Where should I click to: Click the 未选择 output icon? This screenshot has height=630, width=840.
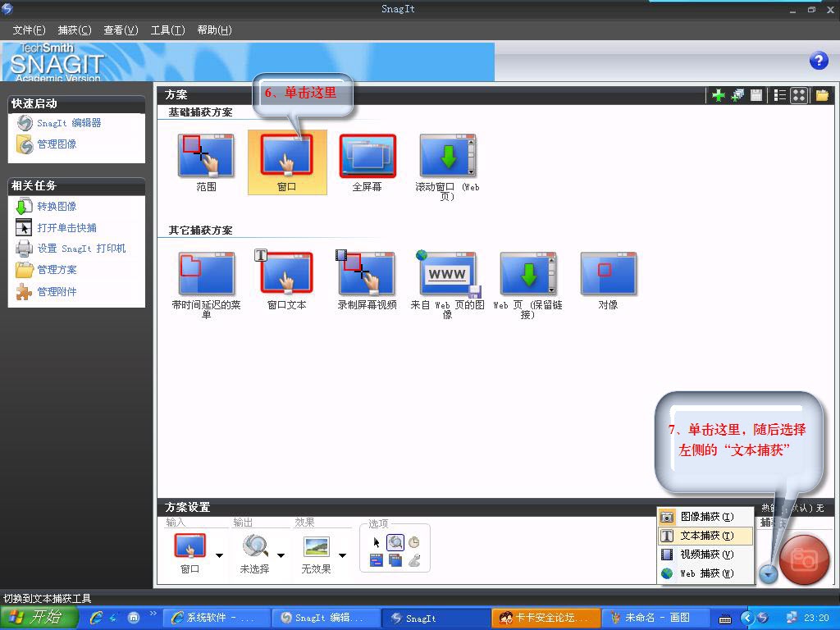tap(255, 547)
